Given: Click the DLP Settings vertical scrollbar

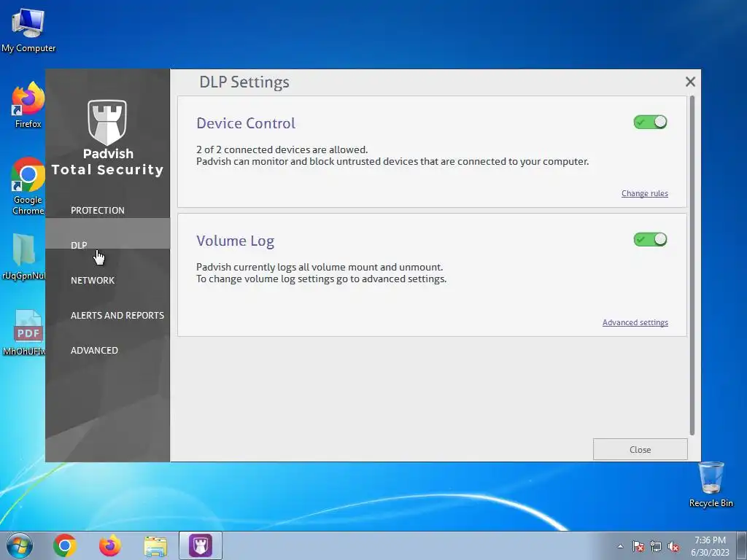Looking at the screenshot, I should pos(692,265).
